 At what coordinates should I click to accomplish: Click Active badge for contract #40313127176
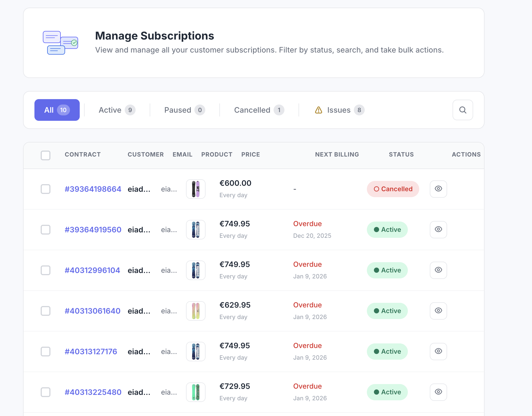[x=387, y=352]
